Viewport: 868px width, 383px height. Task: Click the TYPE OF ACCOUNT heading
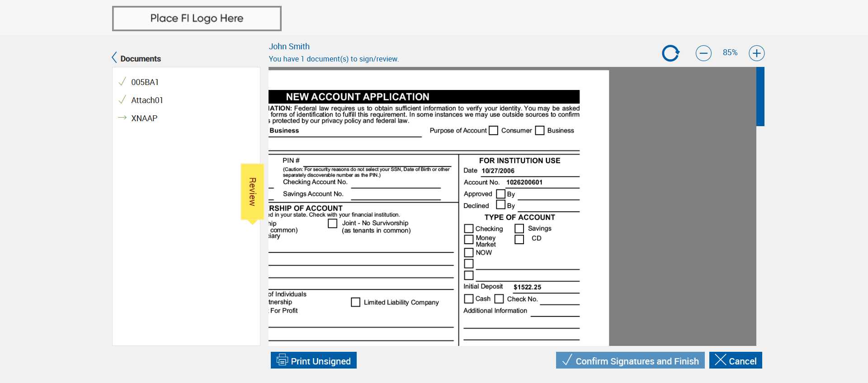tap(520, 218)
